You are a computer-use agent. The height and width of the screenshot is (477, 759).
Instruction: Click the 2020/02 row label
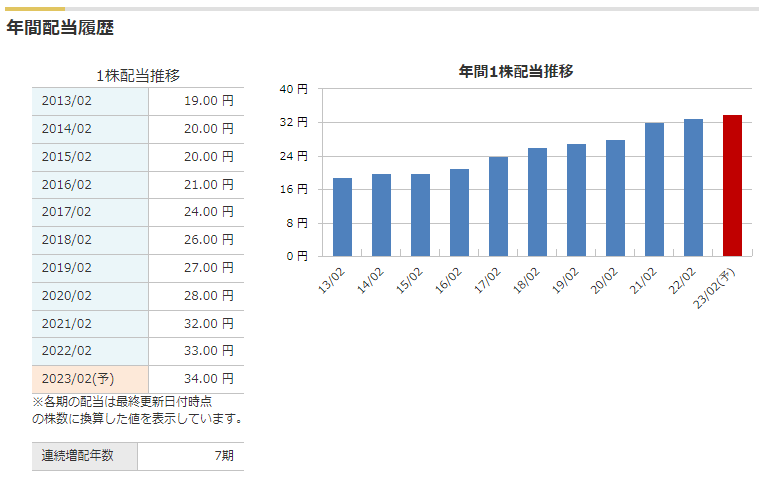click(66, 296)
